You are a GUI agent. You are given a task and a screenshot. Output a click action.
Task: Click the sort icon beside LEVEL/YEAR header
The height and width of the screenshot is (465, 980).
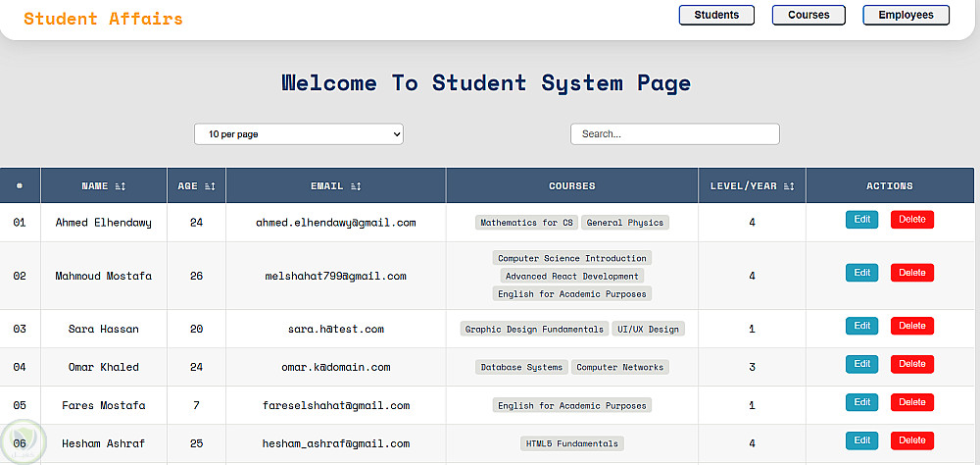pyautogui.click(x=789, y=186)
